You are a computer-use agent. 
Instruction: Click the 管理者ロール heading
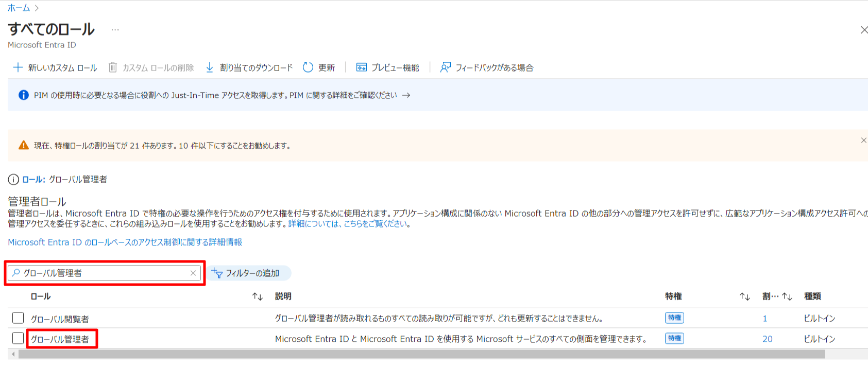point(37,201)
